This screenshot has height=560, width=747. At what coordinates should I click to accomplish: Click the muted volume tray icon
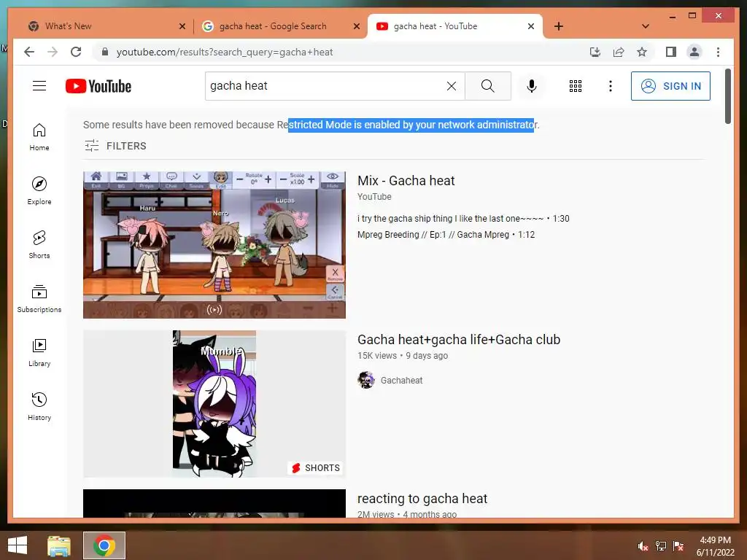643,546
